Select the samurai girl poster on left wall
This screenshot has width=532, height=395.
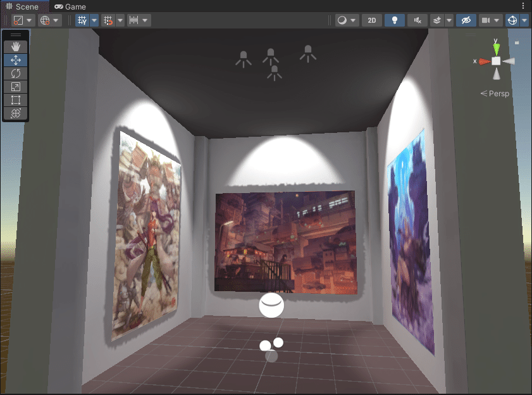(x=146, y=235)
